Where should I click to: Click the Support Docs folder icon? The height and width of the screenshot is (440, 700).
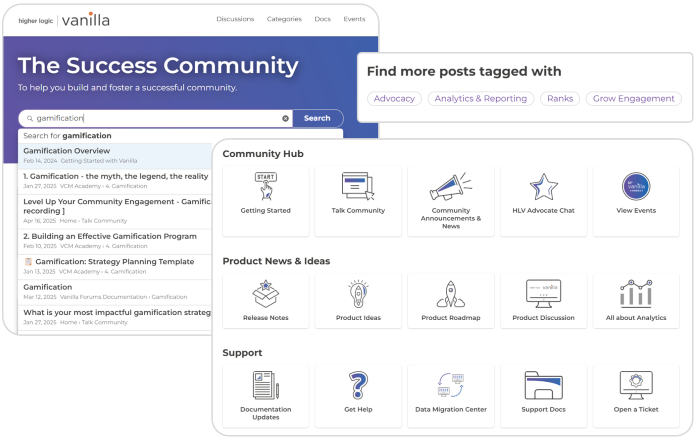point(543,385)
